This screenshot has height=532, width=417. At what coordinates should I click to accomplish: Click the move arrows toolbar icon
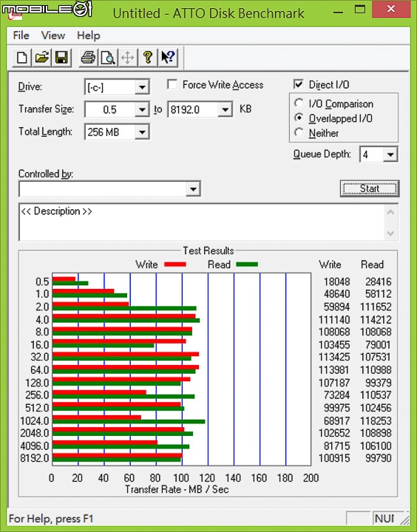[x=128, y=58]
